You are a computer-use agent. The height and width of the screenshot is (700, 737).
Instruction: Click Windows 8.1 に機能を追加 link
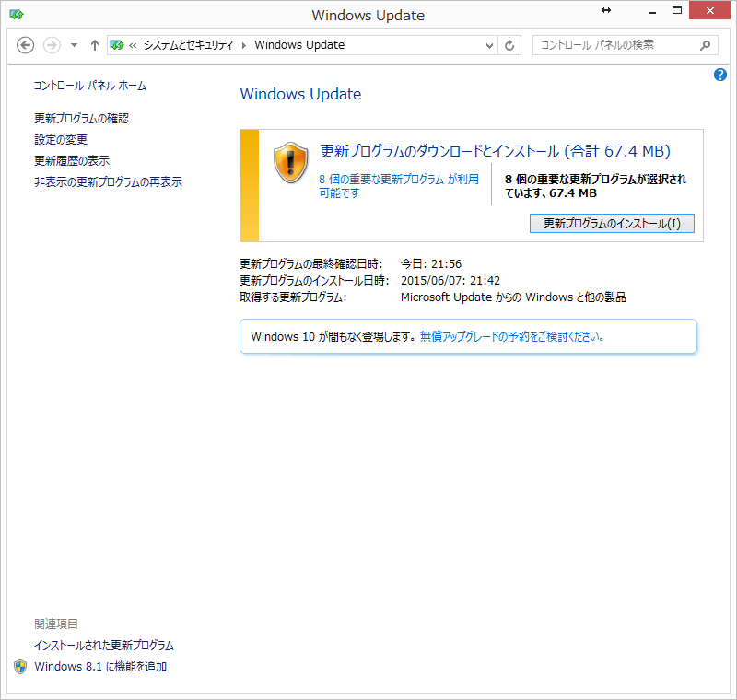(x=100, y=667)
